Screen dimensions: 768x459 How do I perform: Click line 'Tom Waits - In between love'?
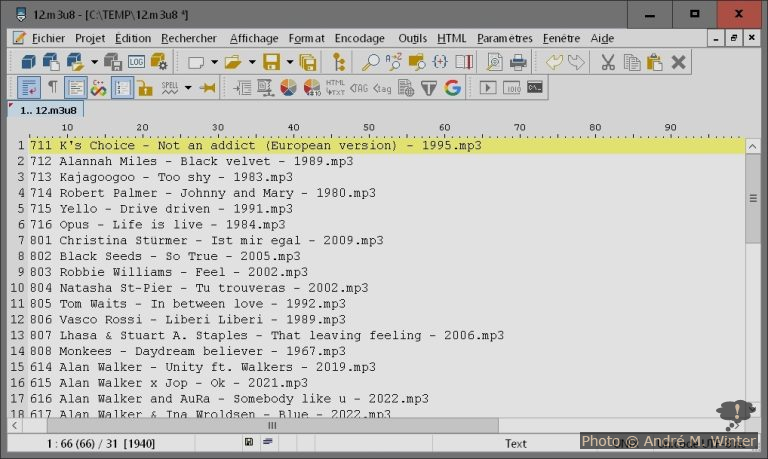coord(200,303)
